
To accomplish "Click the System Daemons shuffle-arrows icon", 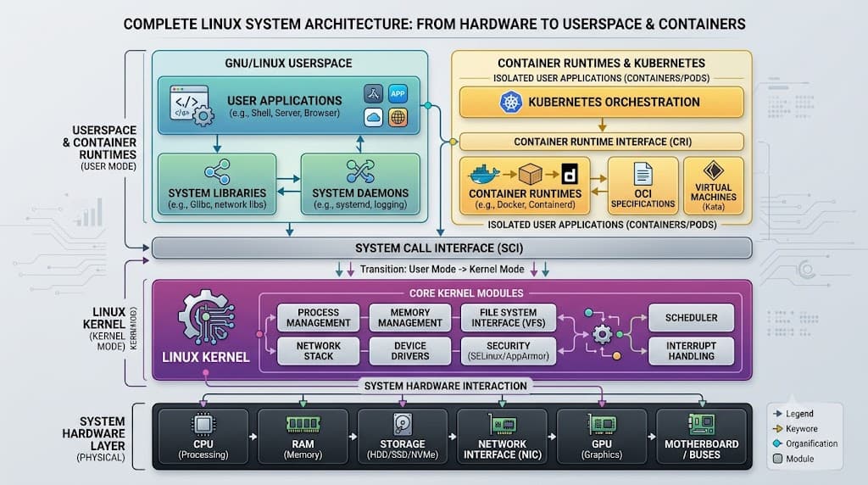I will [360, 171].
